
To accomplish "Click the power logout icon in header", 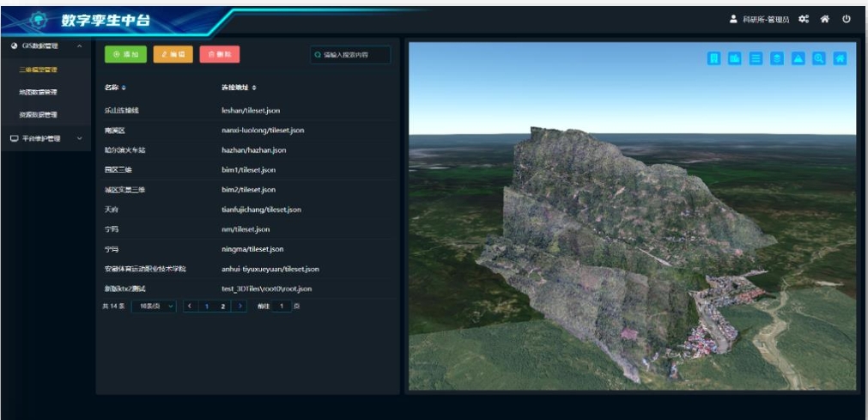I will 846,19.
